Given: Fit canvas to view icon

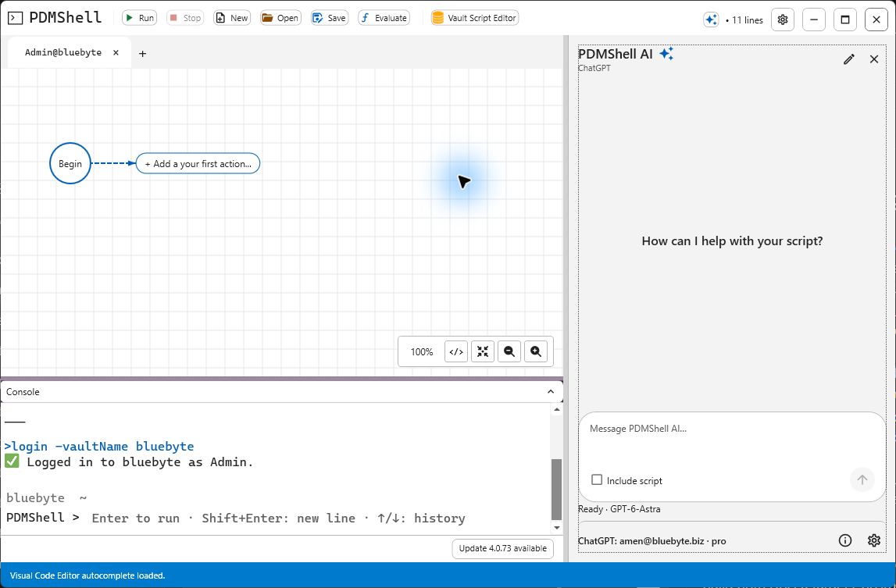Looking at the screenshot, I should click(483, 351).
